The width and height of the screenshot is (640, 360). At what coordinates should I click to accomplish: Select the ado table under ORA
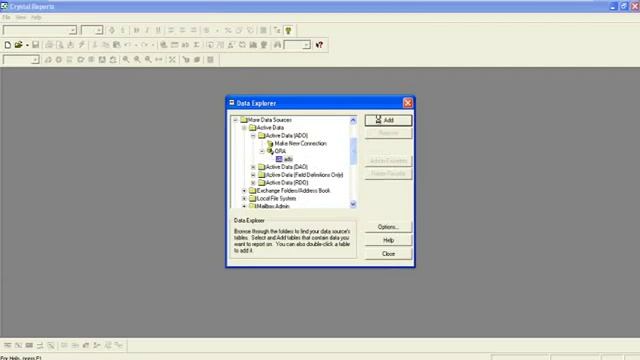coord(288,159)
